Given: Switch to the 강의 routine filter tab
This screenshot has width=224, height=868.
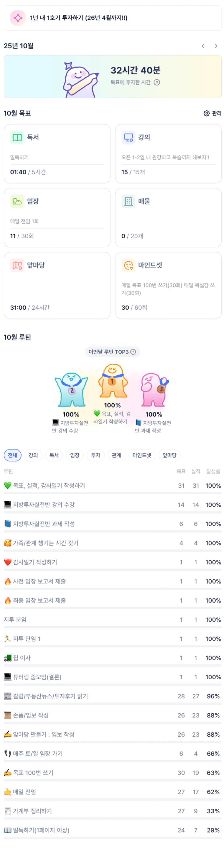Looking at the screenshot, I should (33, 456).
